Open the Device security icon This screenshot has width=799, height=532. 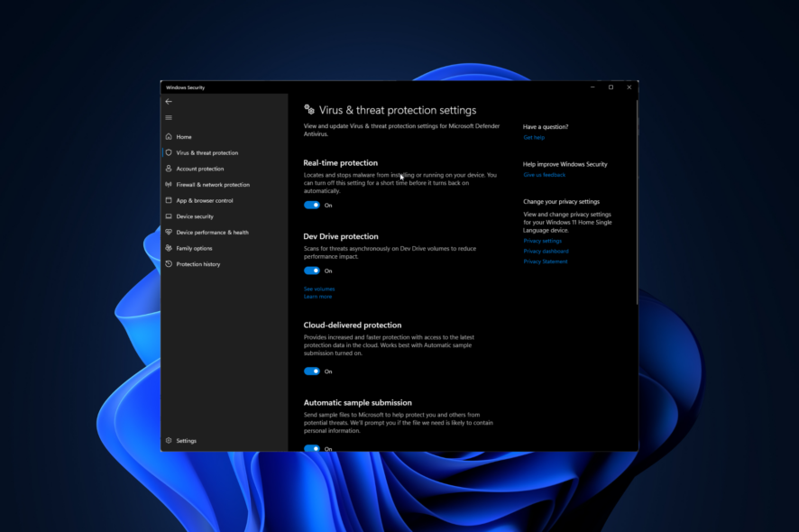coord(169,216)
